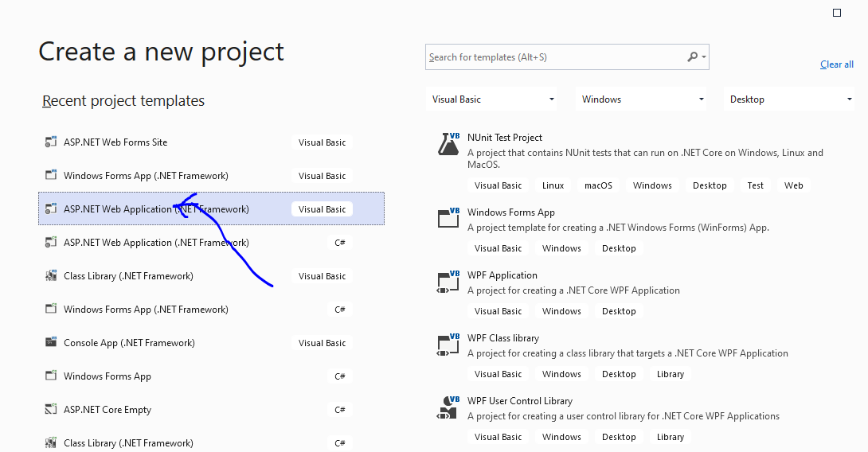Open the Windows platform filter dropdown
Viewport: 868px width, 452px height.
coord(641,99)
